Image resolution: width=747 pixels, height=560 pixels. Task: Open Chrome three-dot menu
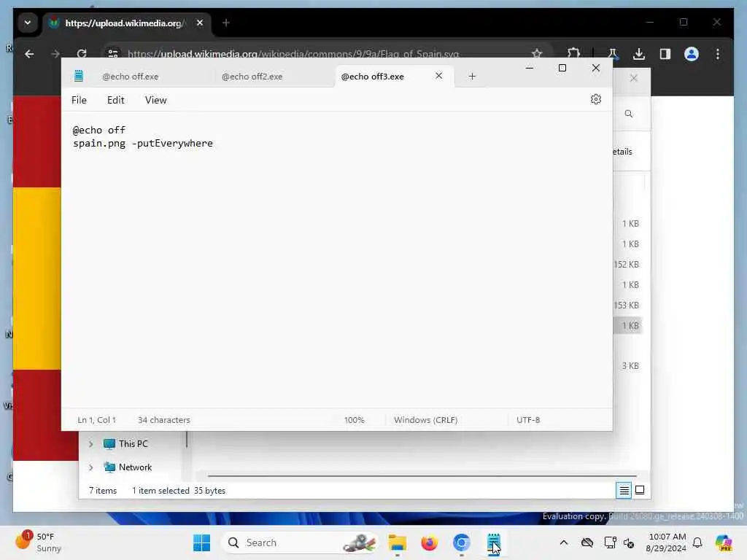click(718, 54)
